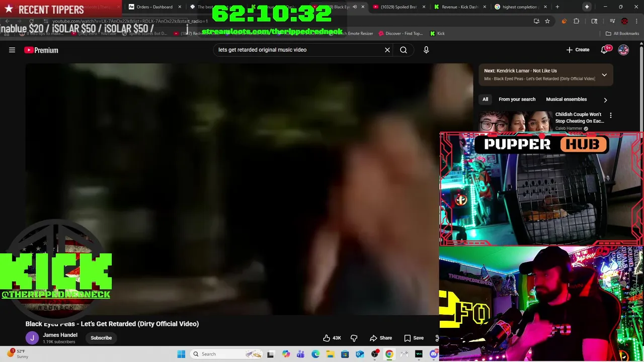Image resolution: width=644 pixels, height=362 pixels.
Task: Open options menu for Caleb Hammer video
Action: coord(611,115)
